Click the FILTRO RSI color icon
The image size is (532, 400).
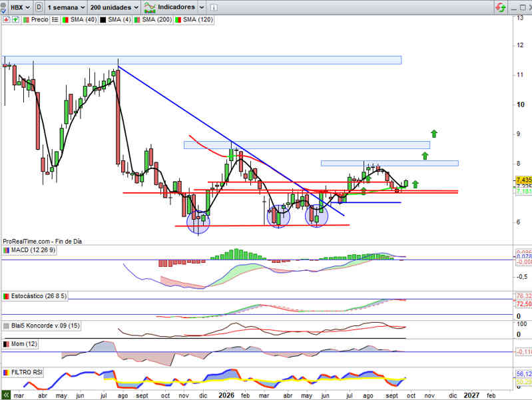pyautogui.click(x=6, y=373)
